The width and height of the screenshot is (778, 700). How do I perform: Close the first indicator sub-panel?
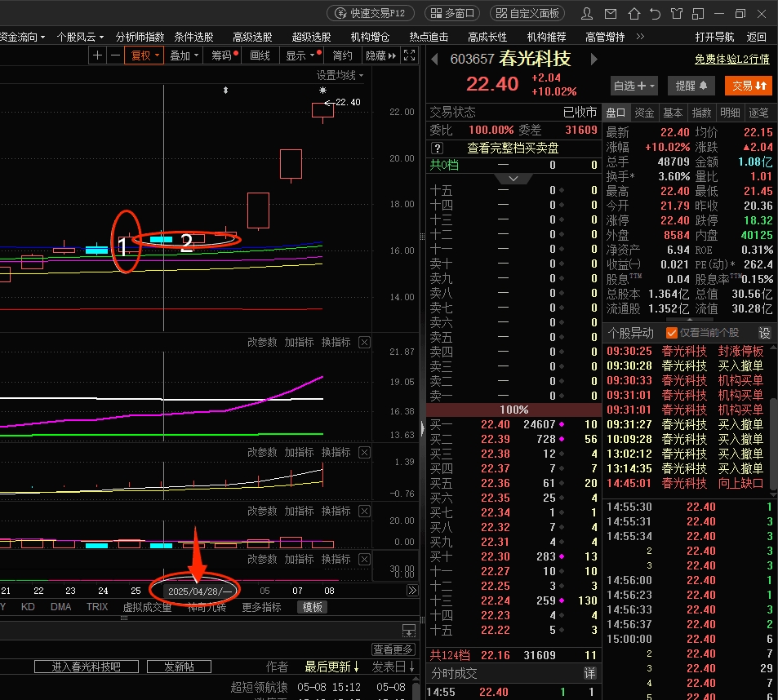tap(364, 342)
